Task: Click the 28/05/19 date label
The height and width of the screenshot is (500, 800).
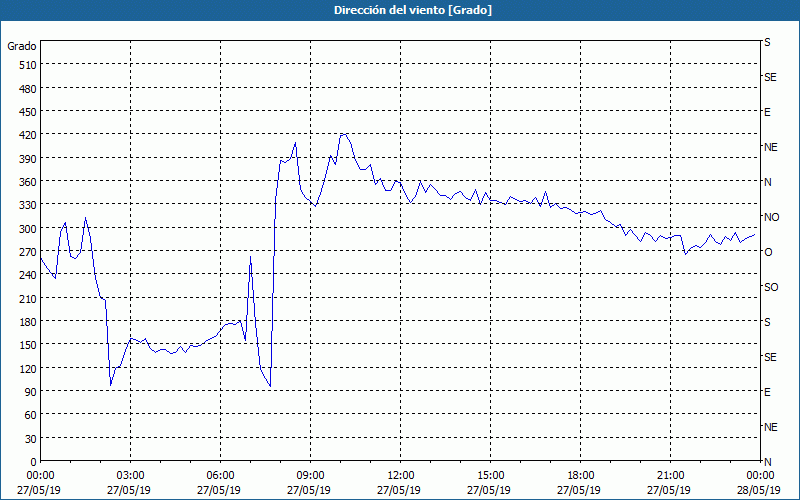Action: pyautogui.click(x=759, y=490)
